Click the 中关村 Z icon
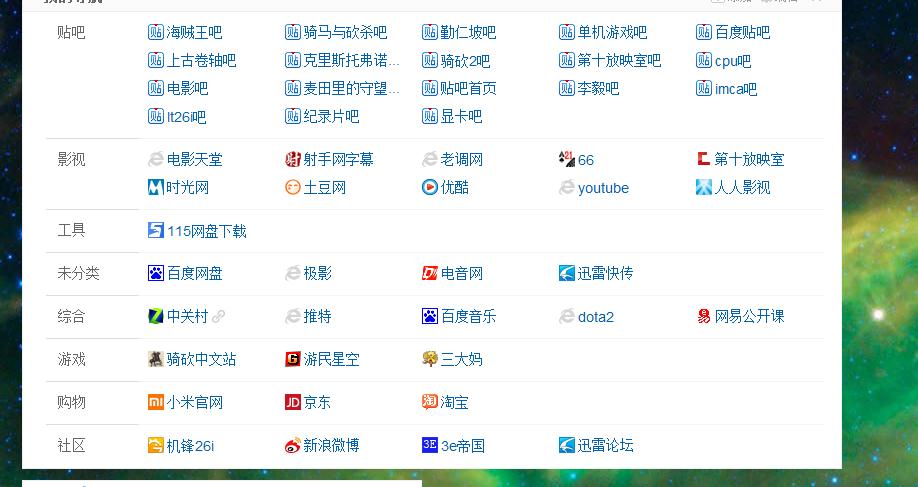This screenshot has width=918, height=487. (156, 317)
